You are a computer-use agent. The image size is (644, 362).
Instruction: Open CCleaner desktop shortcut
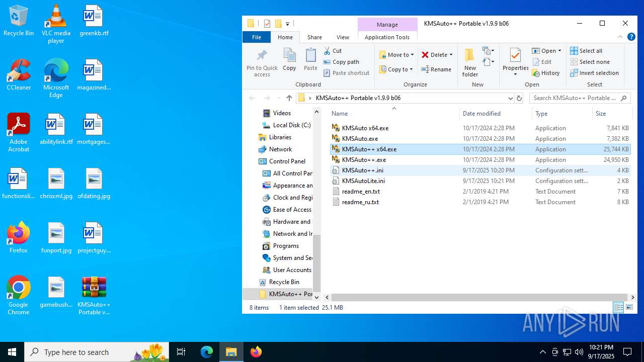(x=19, y=75)
